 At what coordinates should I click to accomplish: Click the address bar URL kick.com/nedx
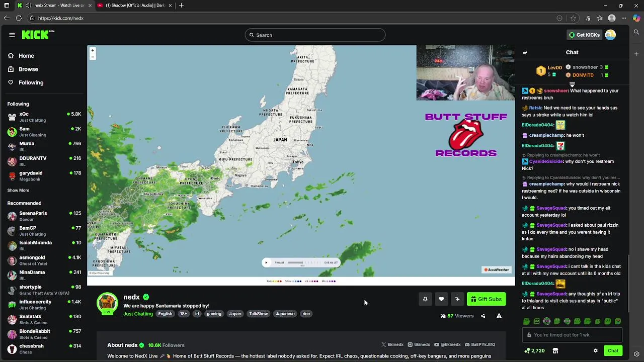[61, 18]
